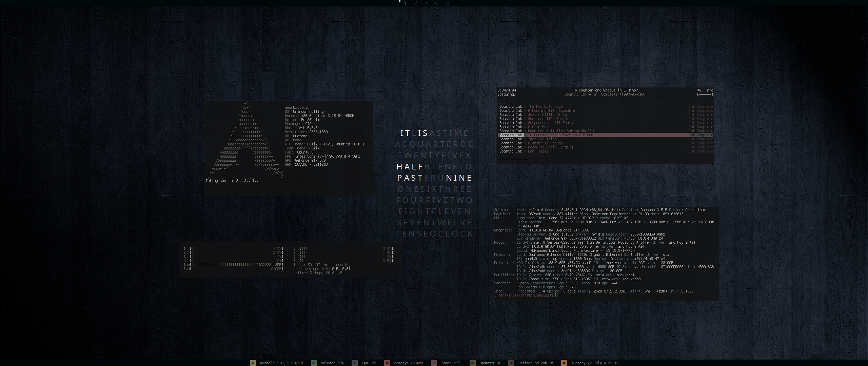Screen dimensions: 868x366
Task: Click dean@ziltoid in screenfetch terminal
Action: coord(297,107)
